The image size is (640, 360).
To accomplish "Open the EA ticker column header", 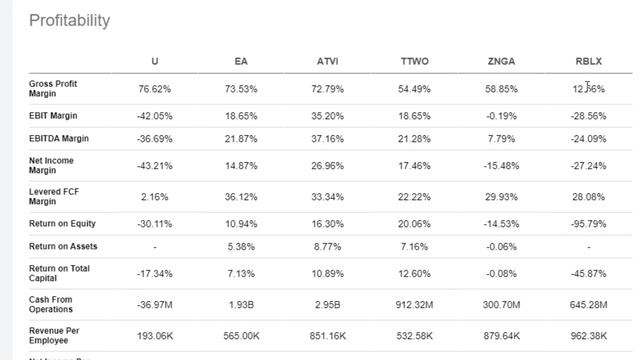I will pyautogui.click(x=241, y=61).
